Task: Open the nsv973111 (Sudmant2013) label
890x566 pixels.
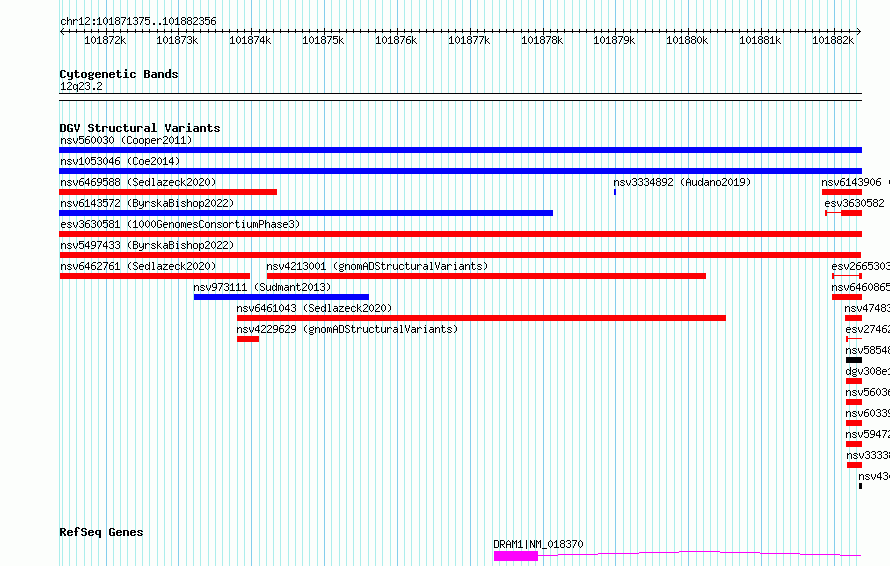Action: coord(262,287)
